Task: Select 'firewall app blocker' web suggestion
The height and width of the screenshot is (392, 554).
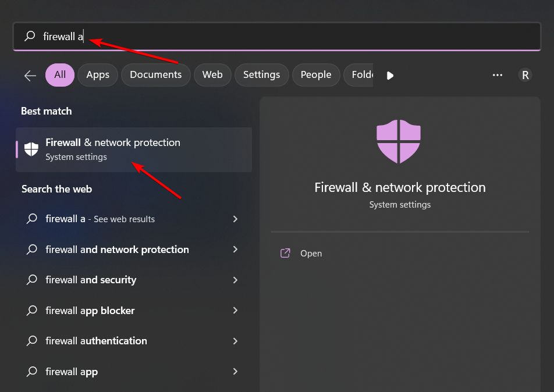Action: pyautogui.click(x=134, y=311)
